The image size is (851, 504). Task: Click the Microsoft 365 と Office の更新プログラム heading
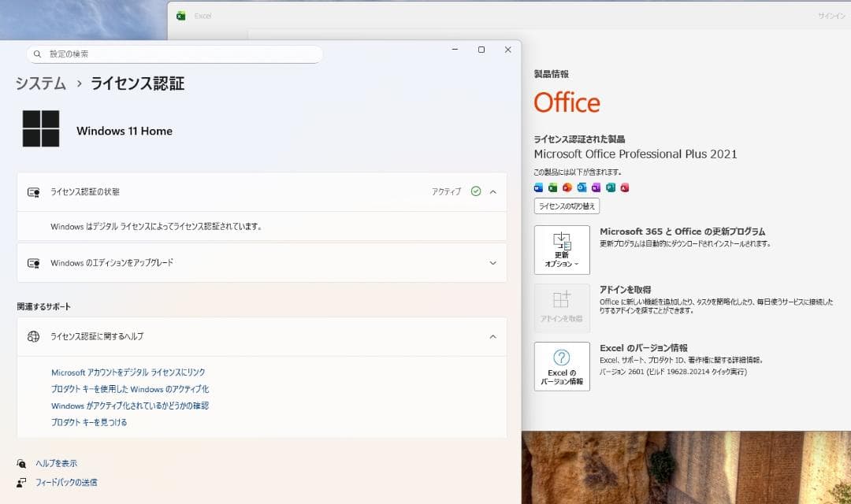[x=682, y=232]
